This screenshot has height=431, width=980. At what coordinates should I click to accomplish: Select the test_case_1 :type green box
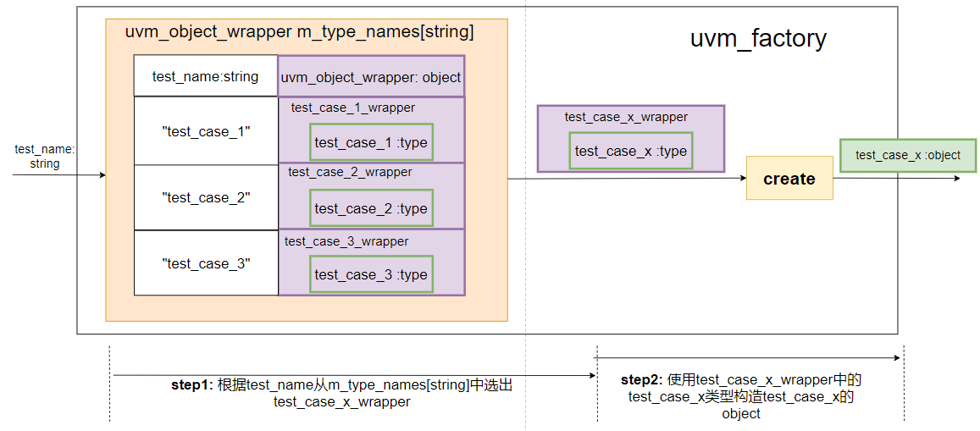(371, 142)
